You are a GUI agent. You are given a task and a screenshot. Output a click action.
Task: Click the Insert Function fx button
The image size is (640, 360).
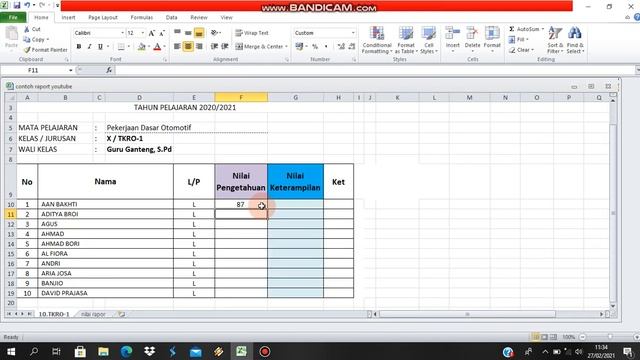point(109,70)
